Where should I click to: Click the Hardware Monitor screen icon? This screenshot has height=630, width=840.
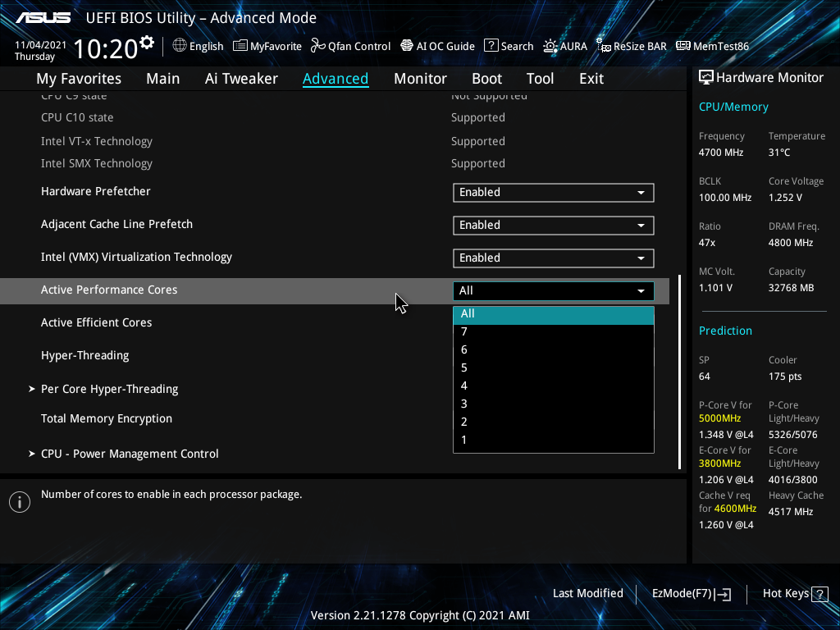[x=706, y=78]
